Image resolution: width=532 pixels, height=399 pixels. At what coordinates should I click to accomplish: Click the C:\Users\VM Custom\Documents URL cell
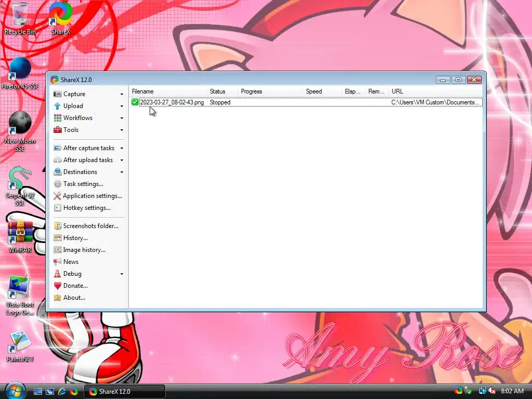pos(436,102)
